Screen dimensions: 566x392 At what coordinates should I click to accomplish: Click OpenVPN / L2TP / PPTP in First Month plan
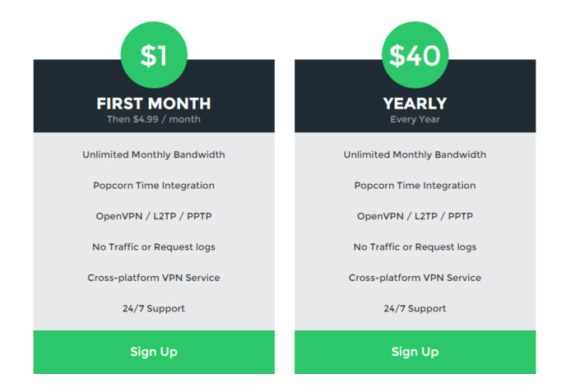coord(154,216)
